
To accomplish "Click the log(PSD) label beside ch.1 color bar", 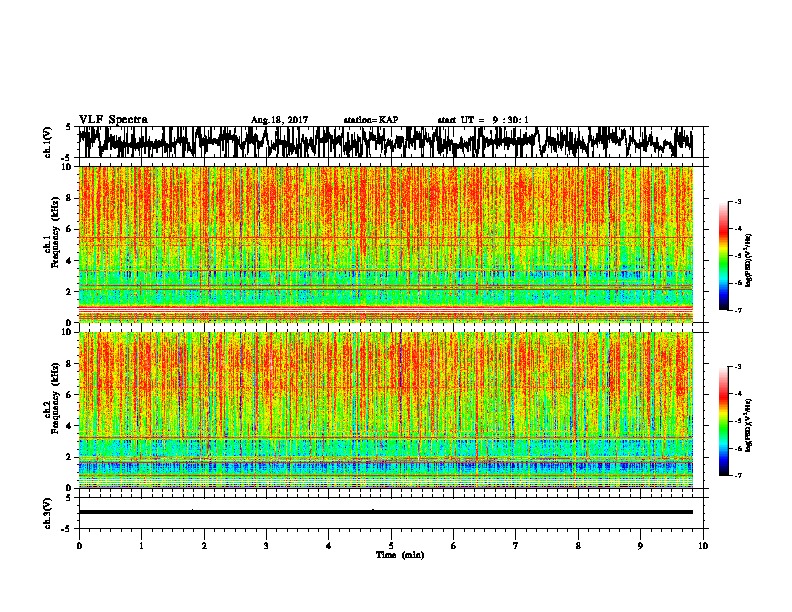I will [x=749, y=261].
